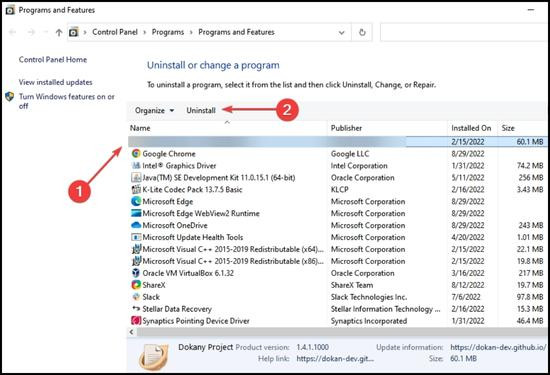Click the publisher ShareX Team
The height and width of the screenshot is (375, 550).
point(352,285)
